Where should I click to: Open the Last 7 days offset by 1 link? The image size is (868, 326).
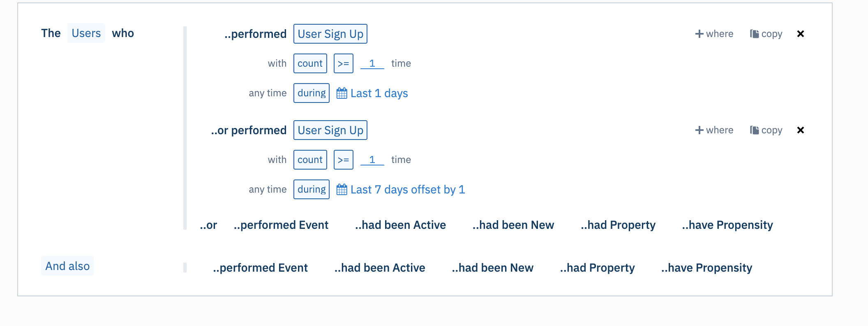408,189
